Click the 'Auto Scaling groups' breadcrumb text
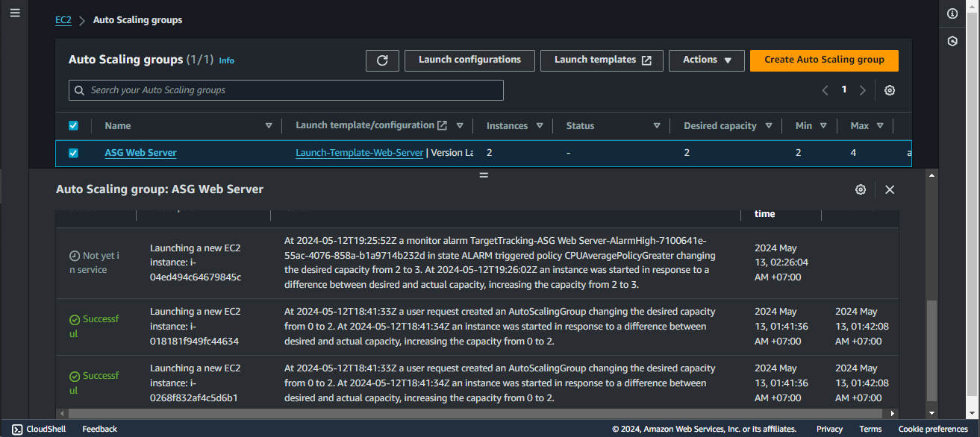 137,20
